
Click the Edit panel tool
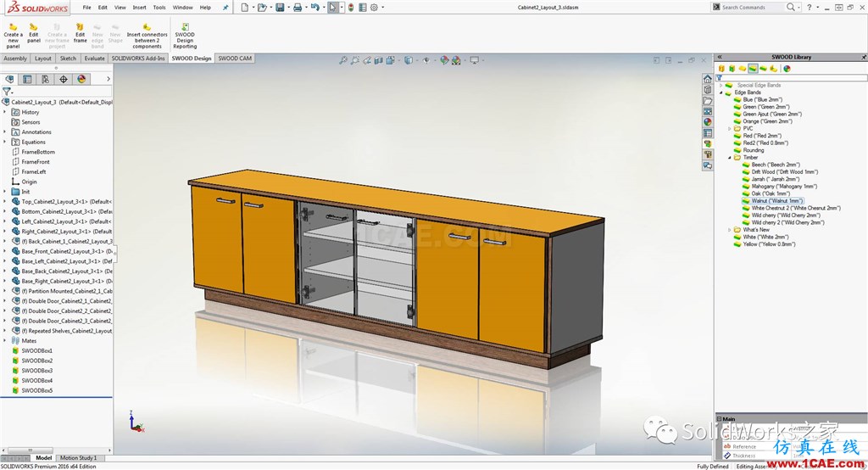34,33
